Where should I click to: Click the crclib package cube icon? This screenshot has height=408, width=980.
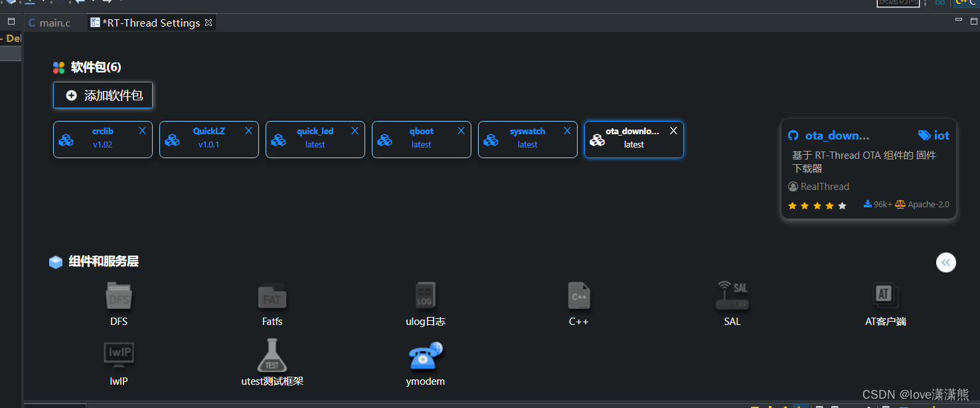tap(66, 140)
